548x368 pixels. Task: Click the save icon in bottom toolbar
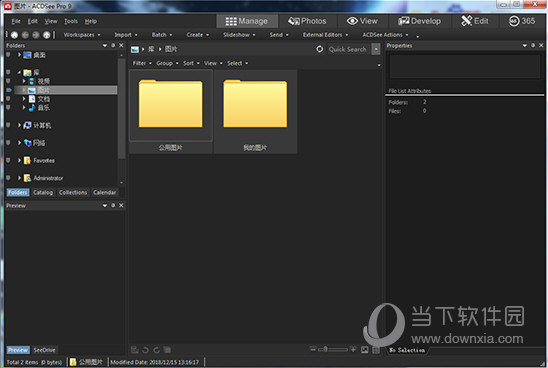click(135, 350)
